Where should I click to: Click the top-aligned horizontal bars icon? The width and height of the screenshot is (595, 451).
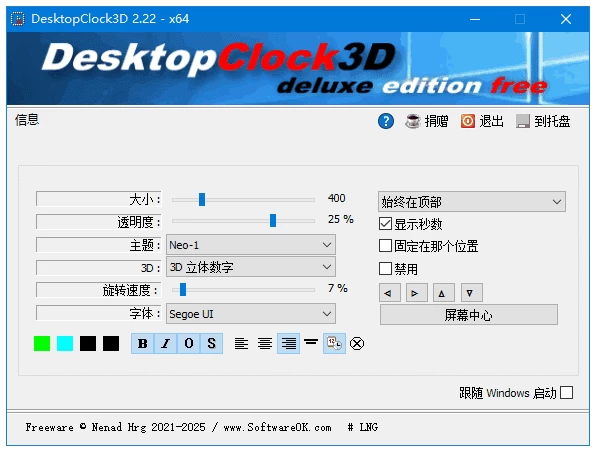coord(311,342)
